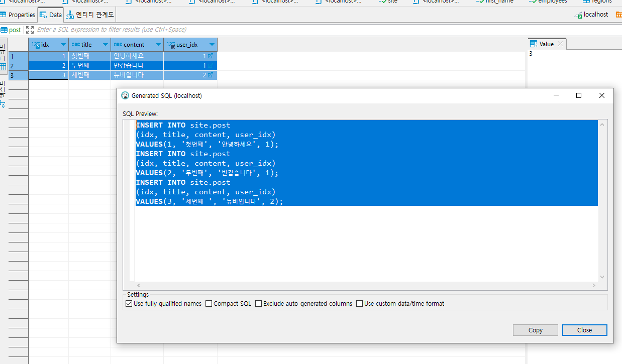Open the 엔티티 관계도 tab
Viewport: 622px width, 364px height.
click(90, 15)
